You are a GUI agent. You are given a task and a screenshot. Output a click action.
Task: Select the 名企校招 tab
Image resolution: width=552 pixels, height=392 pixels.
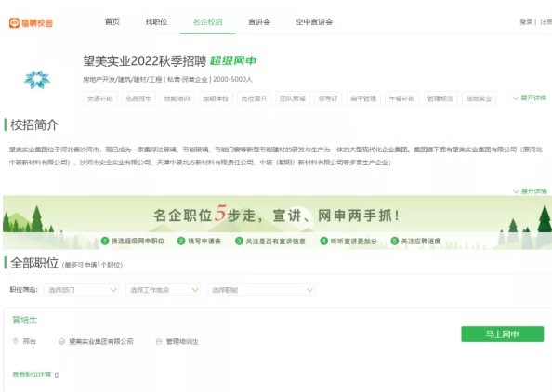tap(208, 21)
